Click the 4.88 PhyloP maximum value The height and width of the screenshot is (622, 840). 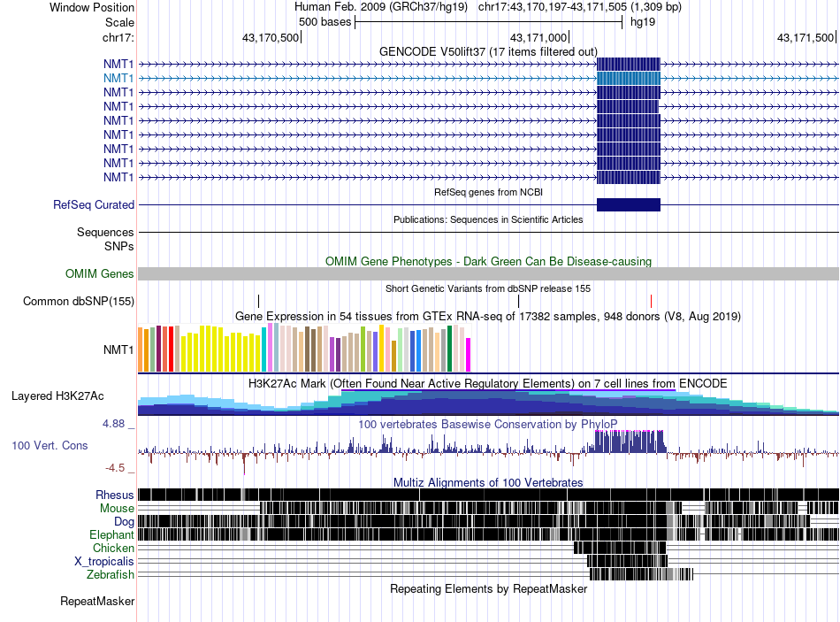coord(113,424)
